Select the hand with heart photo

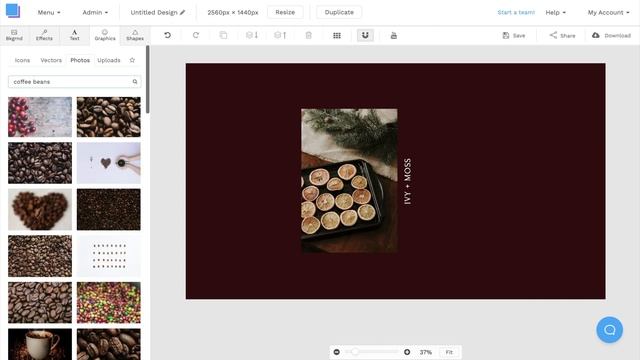click(109, 163)
